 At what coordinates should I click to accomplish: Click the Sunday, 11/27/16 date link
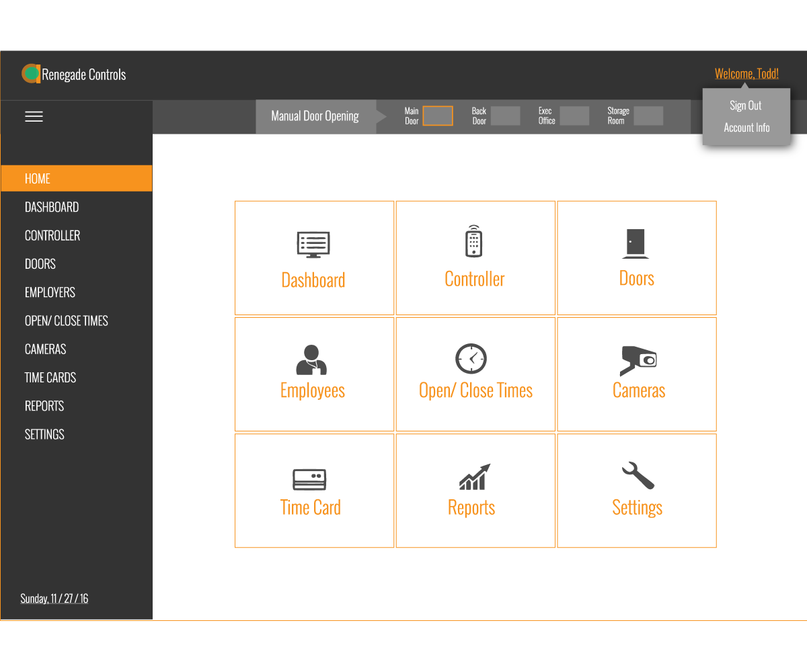click(54, 599)
